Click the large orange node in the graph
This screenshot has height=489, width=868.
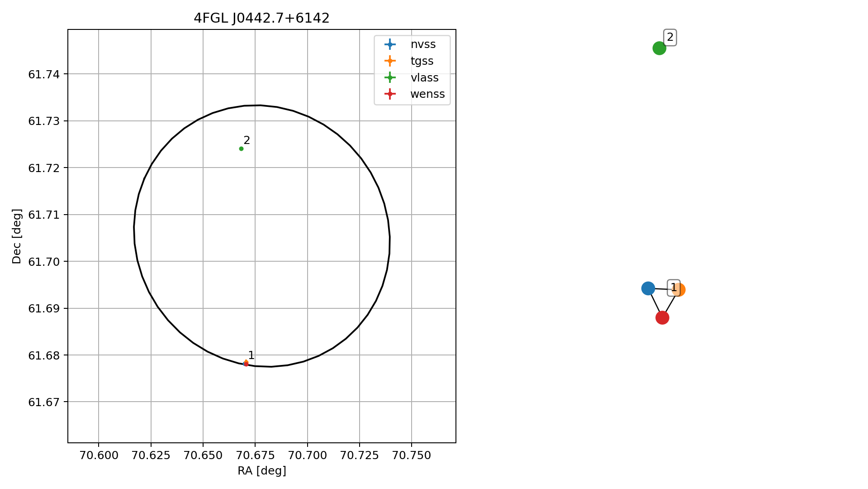pyautogui.click(x=678, y=290)
